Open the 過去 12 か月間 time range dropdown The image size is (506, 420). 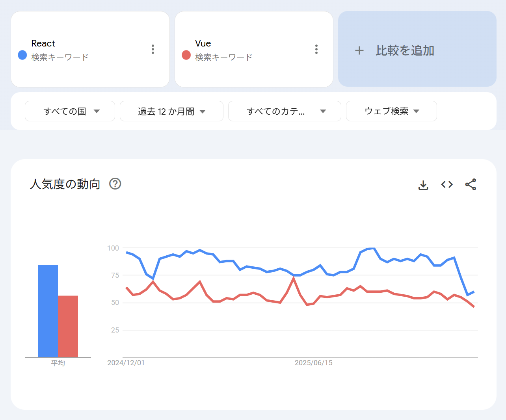(x=171, y=111)
